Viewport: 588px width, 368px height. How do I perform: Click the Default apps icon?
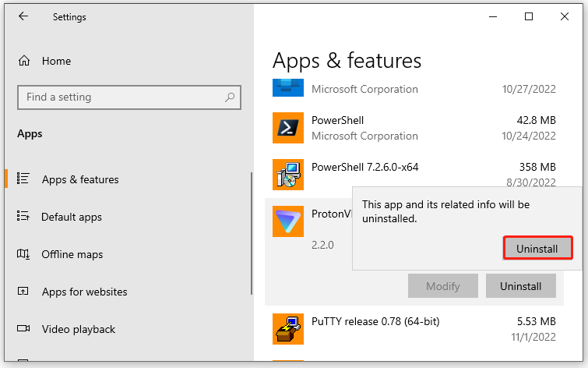(x=23, y=216)
